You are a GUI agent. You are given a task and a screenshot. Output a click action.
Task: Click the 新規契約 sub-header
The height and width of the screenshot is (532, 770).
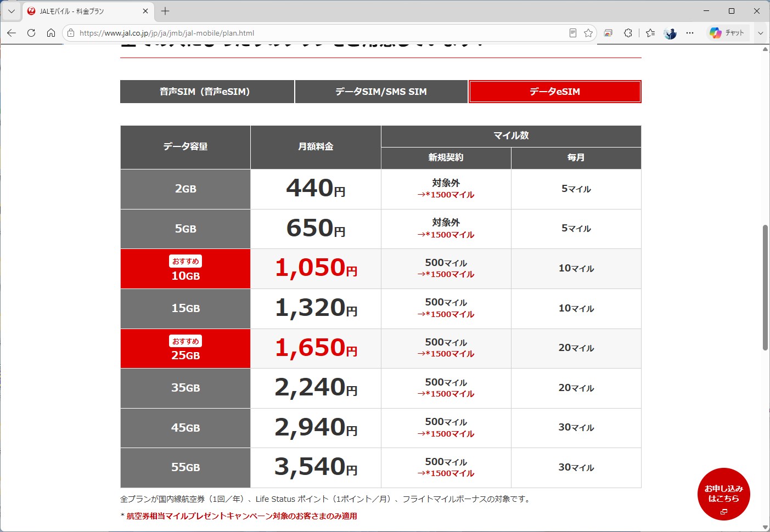pos(446,158)
